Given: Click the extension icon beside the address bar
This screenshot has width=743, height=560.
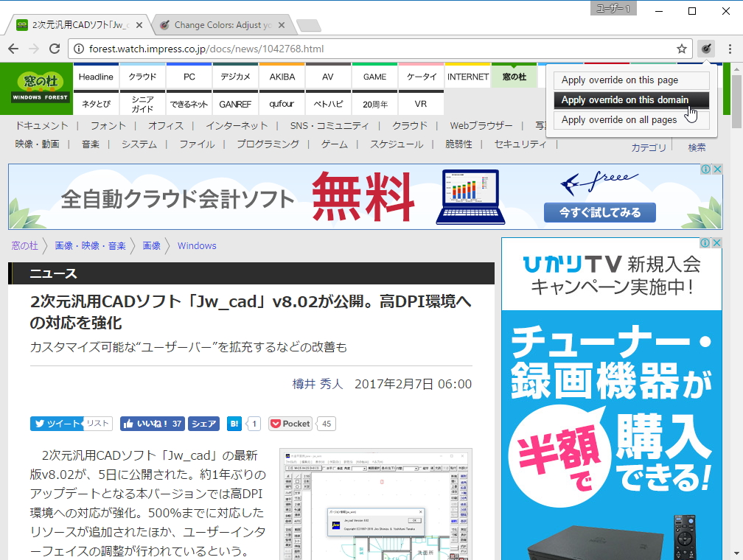Looking at the screenshot, I should [x=706, y=48].
